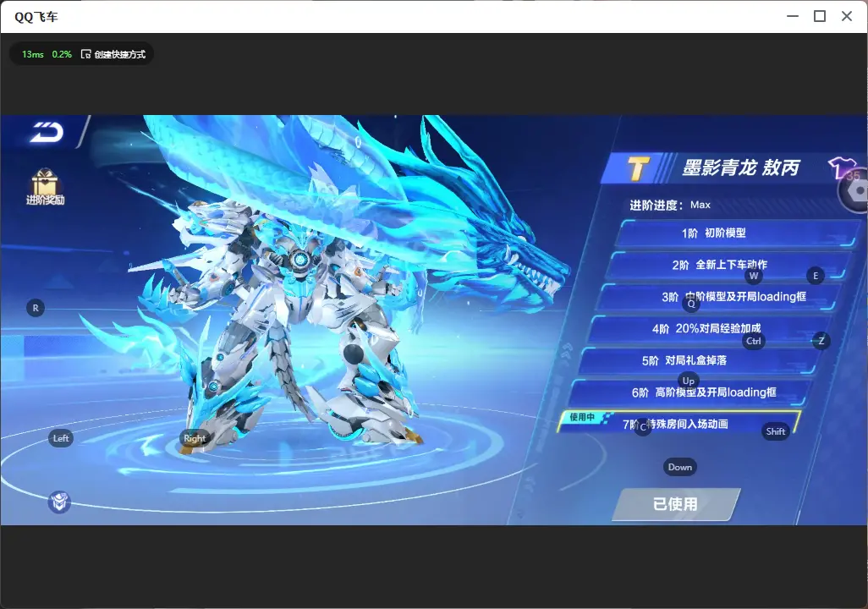This screenshot has height=609, width=868.
Task: Click the 使用中 in-use tag
Action: (x=582, y=417)
